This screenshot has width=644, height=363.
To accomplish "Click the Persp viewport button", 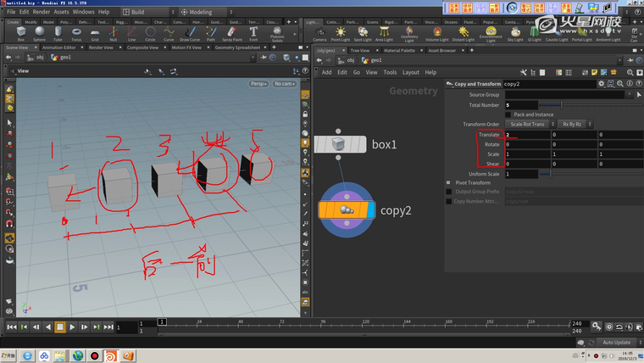I will pos(259,84).
